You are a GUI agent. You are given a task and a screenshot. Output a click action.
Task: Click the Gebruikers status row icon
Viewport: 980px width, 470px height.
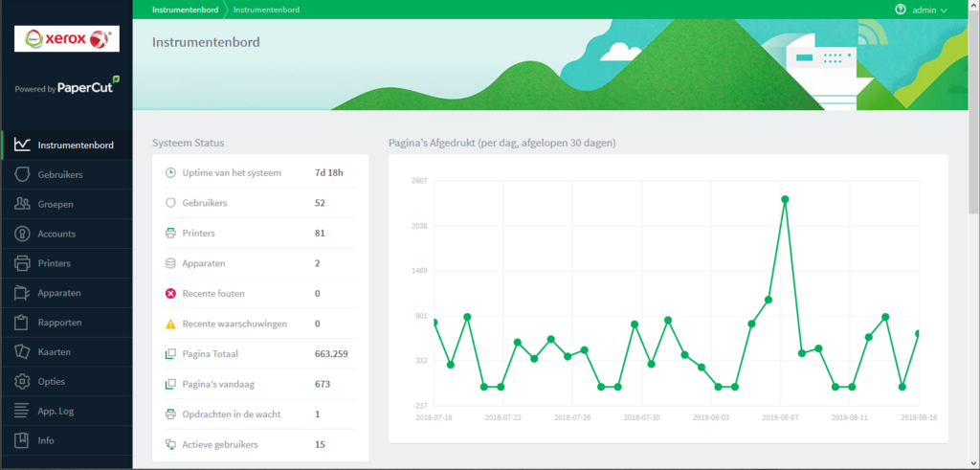pos(170,203)
